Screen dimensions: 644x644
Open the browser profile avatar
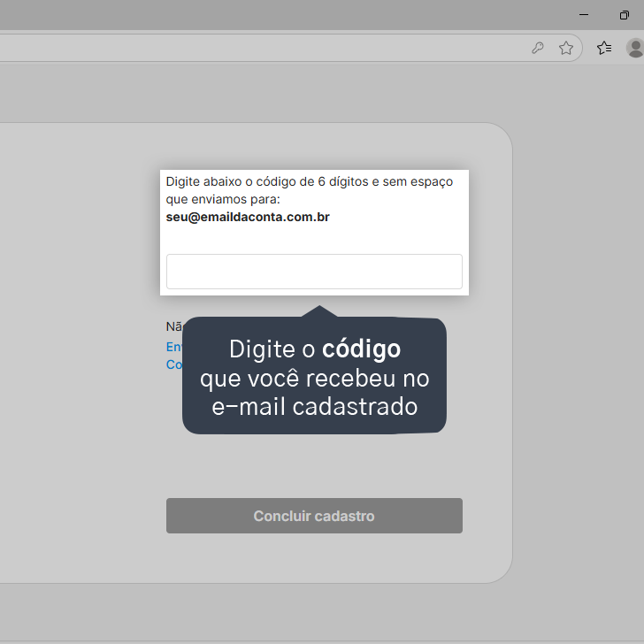635,48
